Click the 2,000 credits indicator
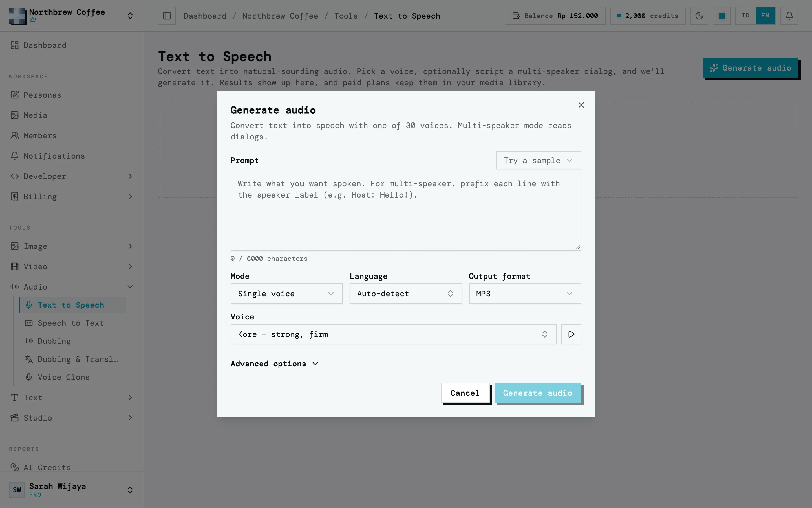The image size is (812, 508). pyautogui.click(x=647, y=16)
